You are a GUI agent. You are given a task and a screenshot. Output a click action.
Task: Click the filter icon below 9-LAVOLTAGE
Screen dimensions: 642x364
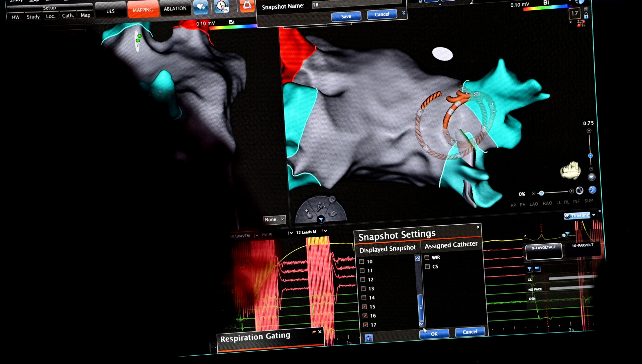[x=530, y=269]
